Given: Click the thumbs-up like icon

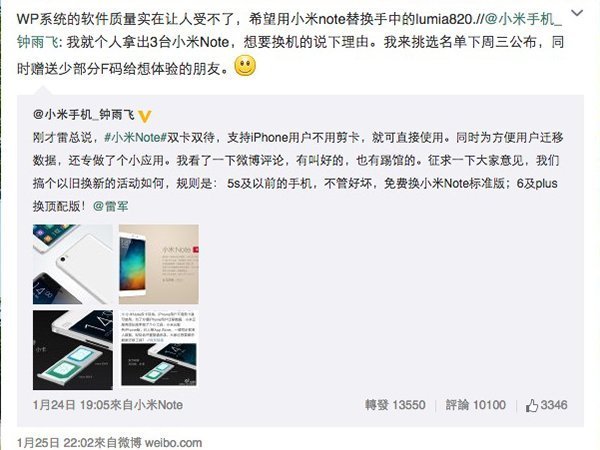Looking at the screenshot, I should tap(532, 405).
